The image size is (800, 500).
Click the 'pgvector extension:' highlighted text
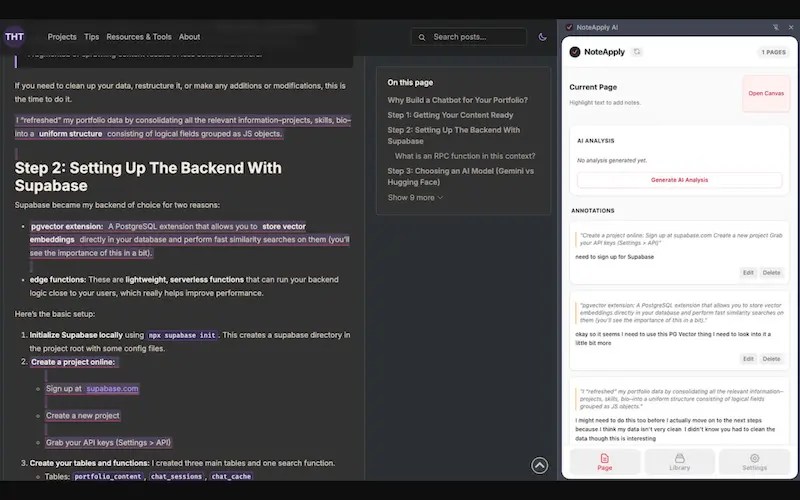(67, 226)
